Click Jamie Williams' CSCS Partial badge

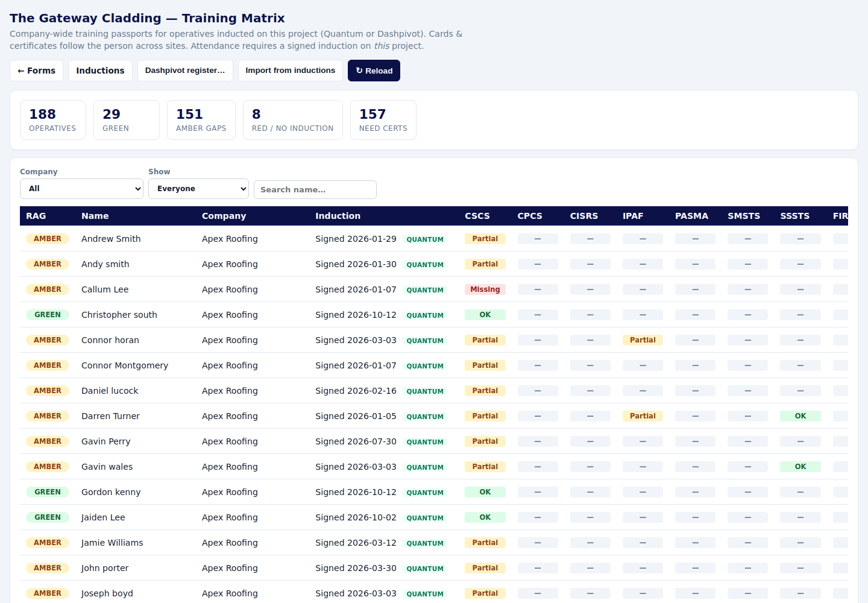[x=485, y=543]
